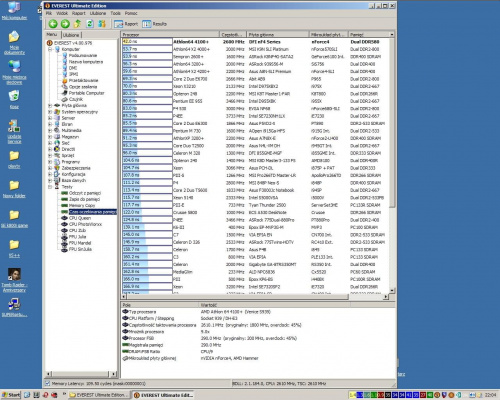Select the CPU ZLib benchmark
Viewport: 500px width, 400px height.
tap(77, 230)
